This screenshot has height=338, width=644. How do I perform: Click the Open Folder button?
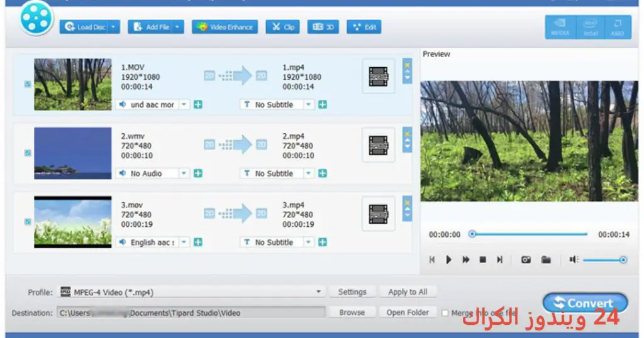tap(408, 313)
